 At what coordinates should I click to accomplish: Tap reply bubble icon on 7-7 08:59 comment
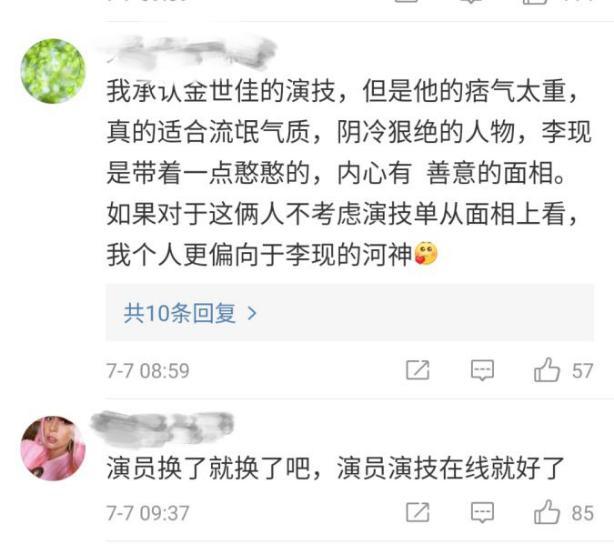482,370
